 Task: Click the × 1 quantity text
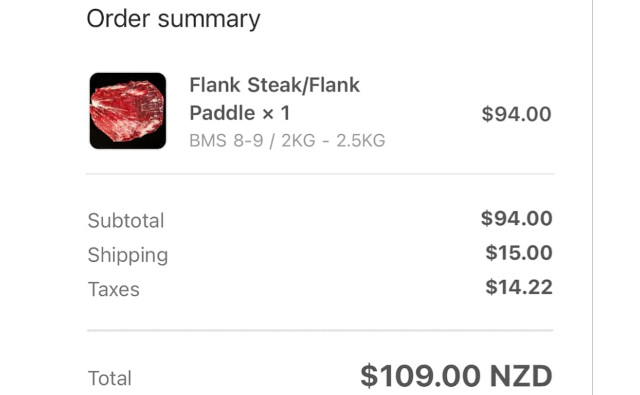[x=276, y=113]
